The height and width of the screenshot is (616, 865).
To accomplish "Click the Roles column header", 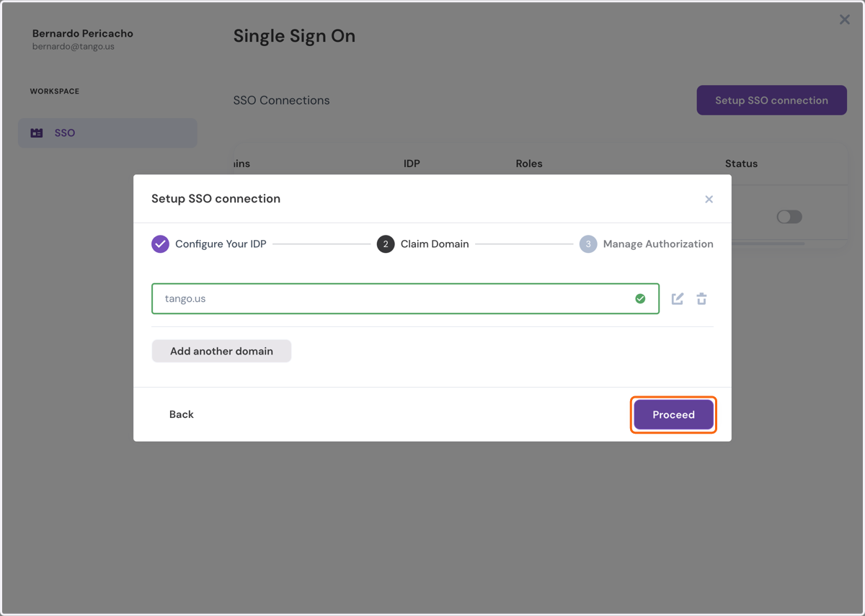I will [529, 164].
